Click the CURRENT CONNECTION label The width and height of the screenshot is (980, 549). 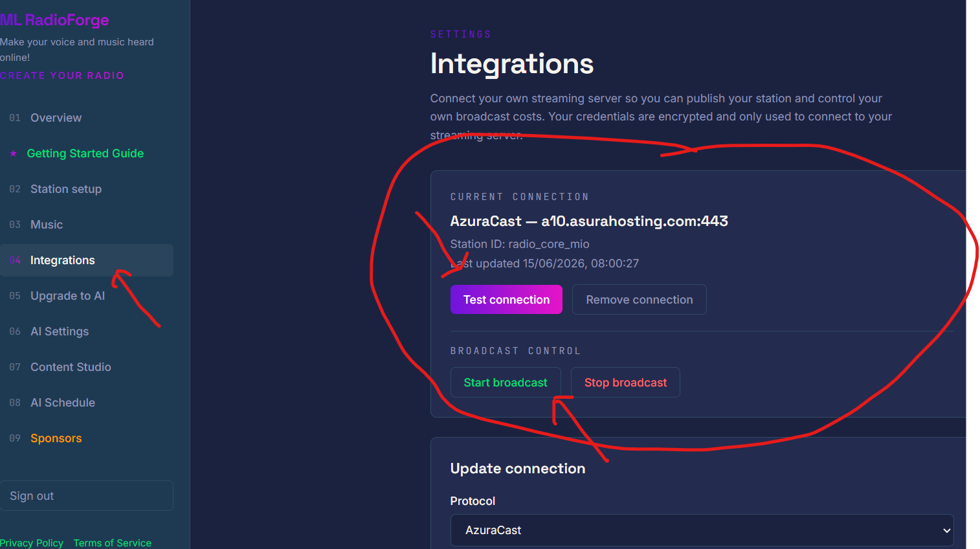click(520, 197)
